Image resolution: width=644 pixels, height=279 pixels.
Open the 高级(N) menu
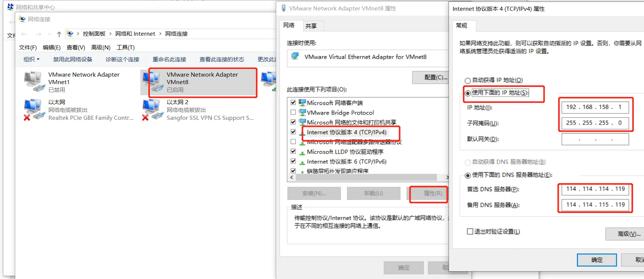[101, 47]
